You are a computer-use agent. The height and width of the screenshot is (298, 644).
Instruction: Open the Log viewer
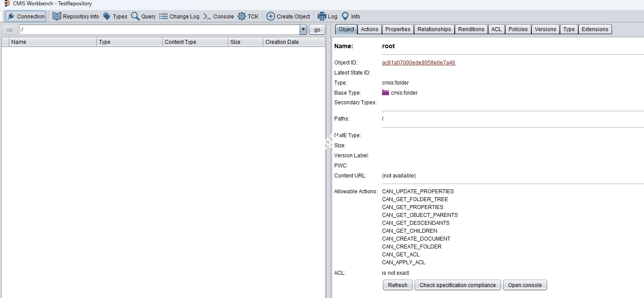tap(327, 16)
